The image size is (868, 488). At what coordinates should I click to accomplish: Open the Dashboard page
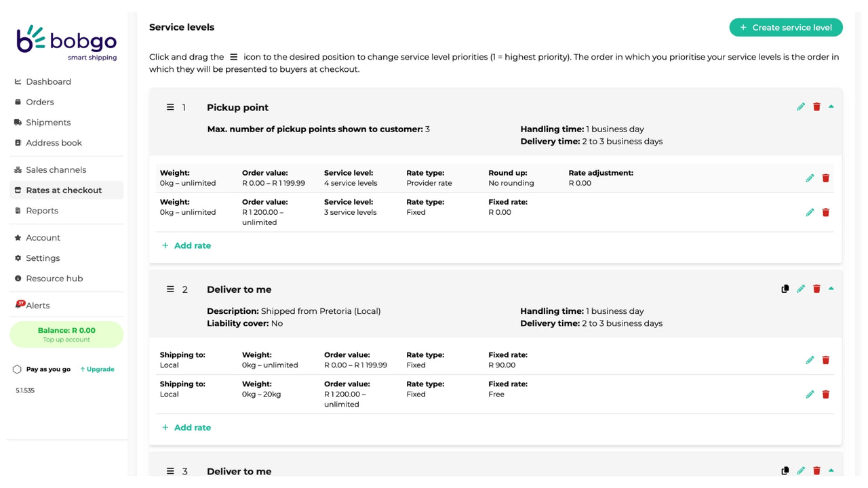click(x=48, y=81)
